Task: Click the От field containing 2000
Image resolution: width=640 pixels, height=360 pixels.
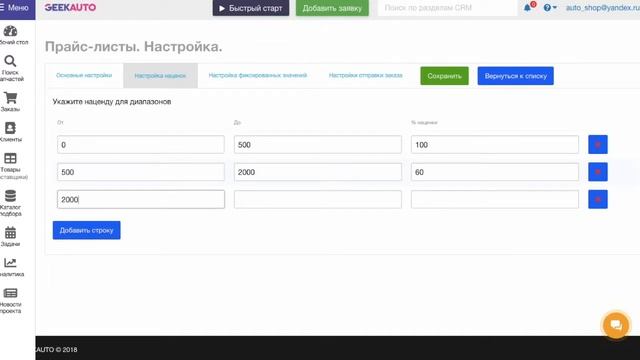Action: coord(141,199)
